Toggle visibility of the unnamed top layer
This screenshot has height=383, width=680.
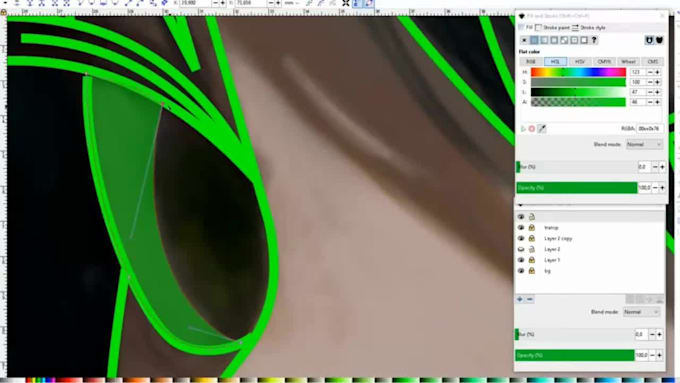click(x=521, y=216)
